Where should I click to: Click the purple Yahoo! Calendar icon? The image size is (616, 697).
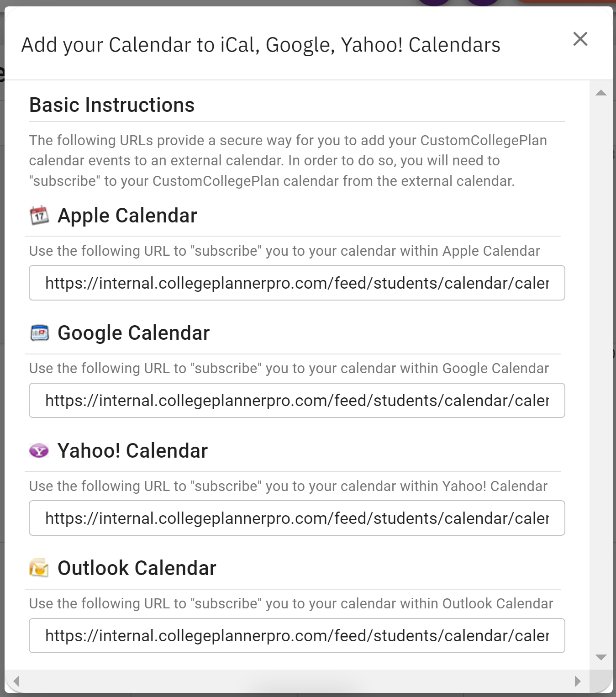tap(39, 451)
